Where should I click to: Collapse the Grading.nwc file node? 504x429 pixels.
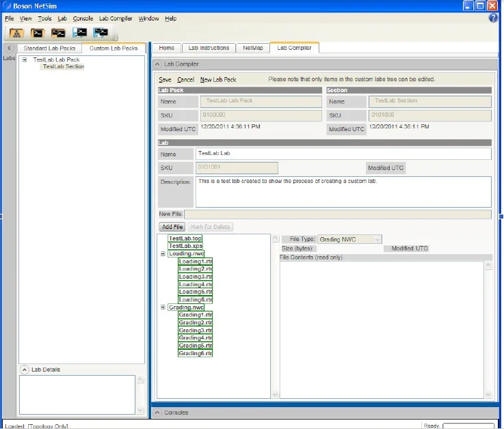click(163, 307)
